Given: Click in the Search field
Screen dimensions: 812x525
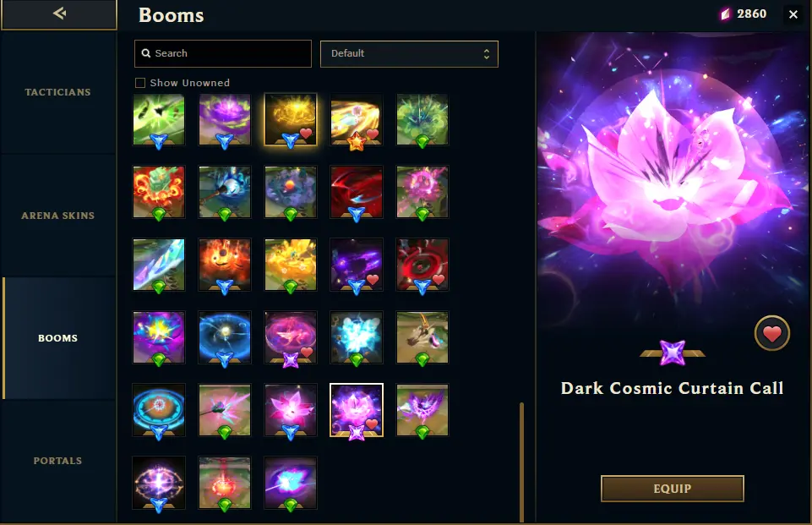Looking at the screenshot, I should coord(223,54).
